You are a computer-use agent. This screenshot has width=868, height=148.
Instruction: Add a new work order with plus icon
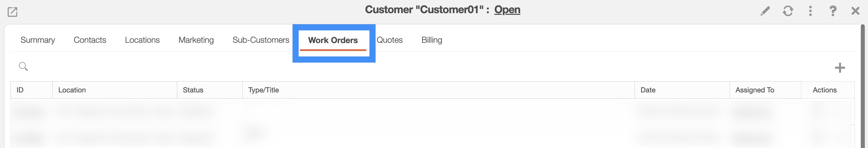(840, 68)
